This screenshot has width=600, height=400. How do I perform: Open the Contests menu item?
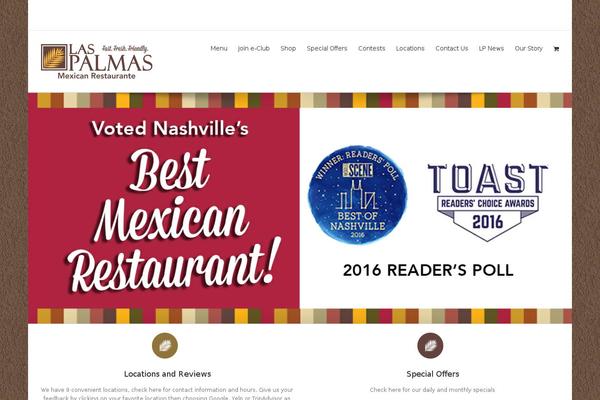pos(372,49)
